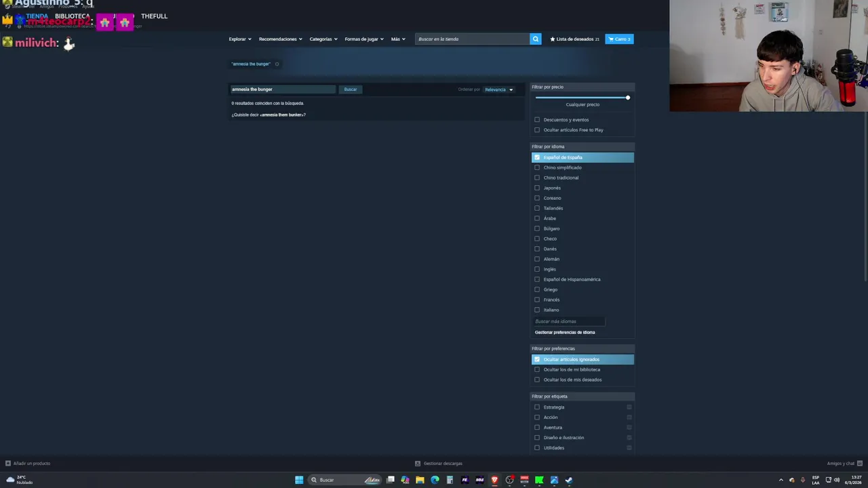Adjust the price filter slider handle

pos(628,98)
